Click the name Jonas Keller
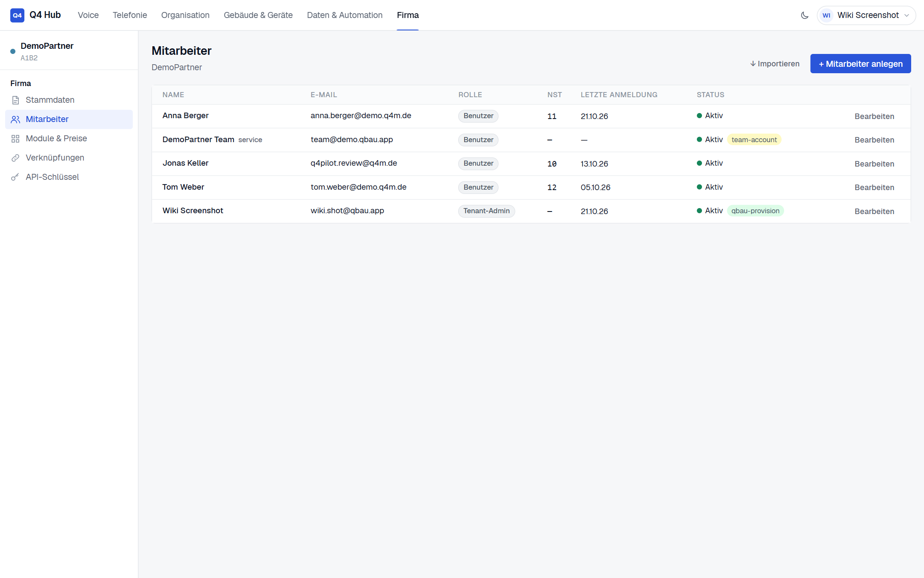The width and height of the screenshot is (924, 578). (185, 163)
